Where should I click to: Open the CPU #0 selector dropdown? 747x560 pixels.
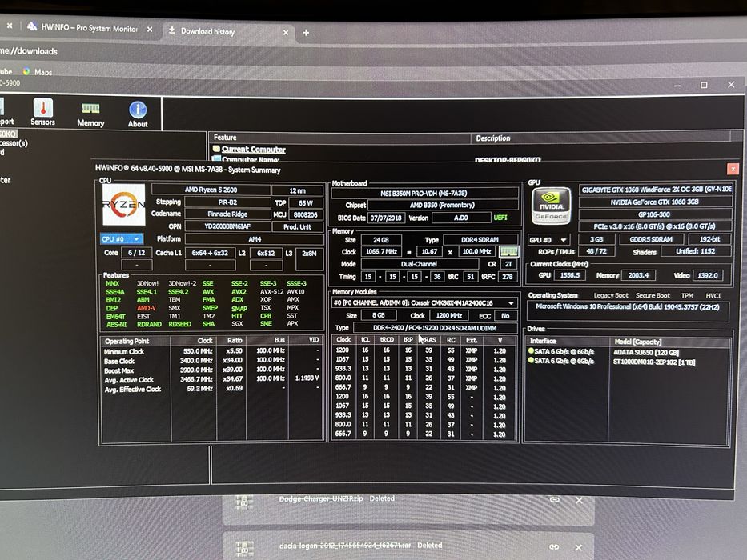pyautogui.click(x=122, y=238)
